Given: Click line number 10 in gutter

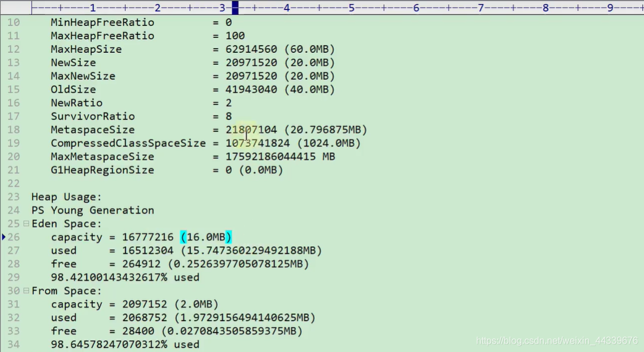Looking at the screenshot, I should (14, 23).
